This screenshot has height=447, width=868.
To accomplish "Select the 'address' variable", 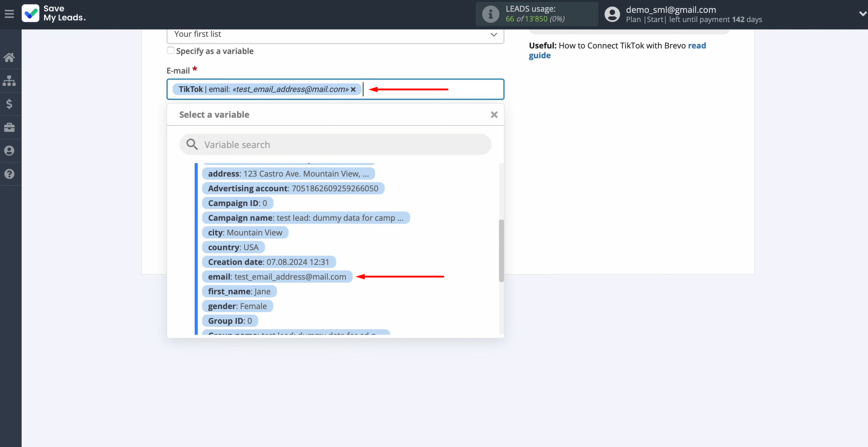I will 288,174.
